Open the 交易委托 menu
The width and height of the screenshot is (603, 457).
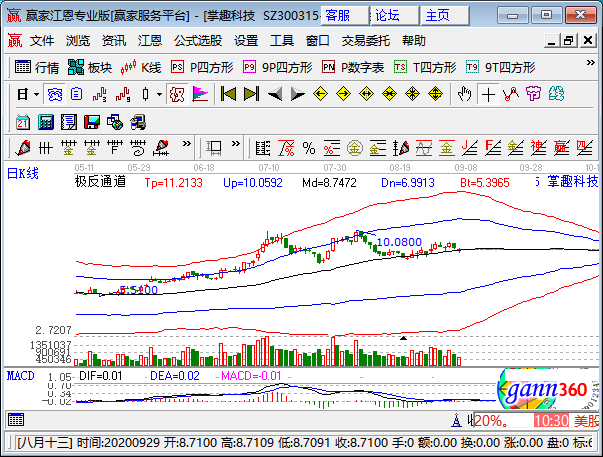366,41
